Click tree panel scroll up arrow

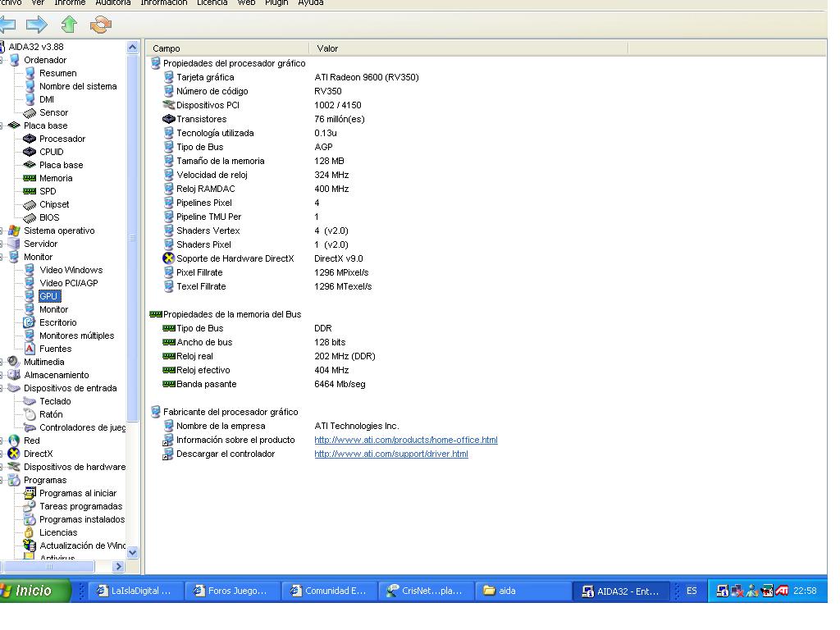(133, 48)
